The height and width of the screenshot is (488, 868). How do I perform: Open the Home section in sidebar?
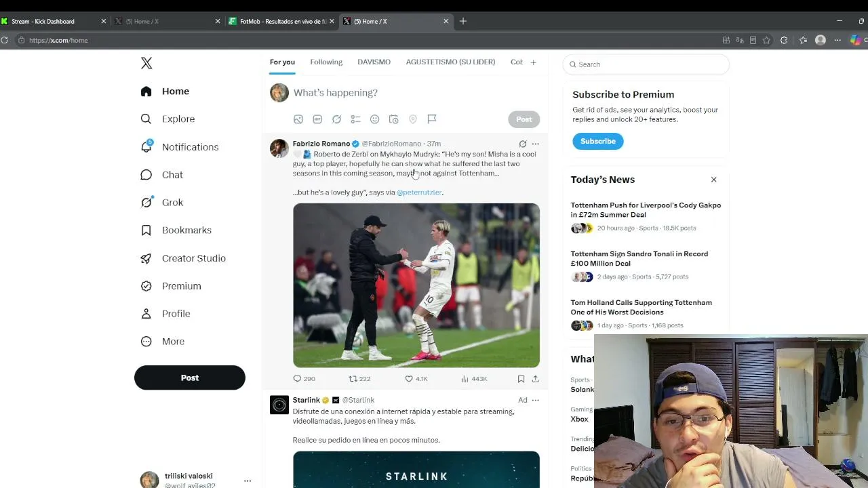[165, 91]
